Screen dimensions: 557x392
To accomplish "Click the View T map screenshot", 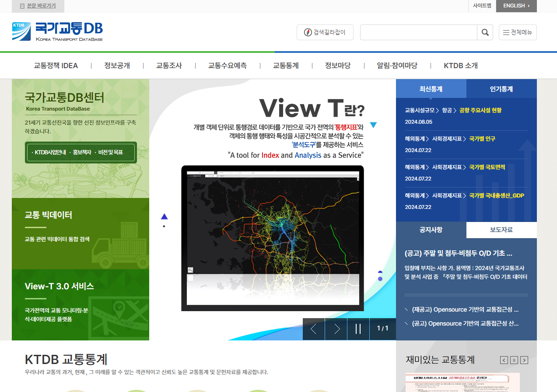I will click(273, 238).
